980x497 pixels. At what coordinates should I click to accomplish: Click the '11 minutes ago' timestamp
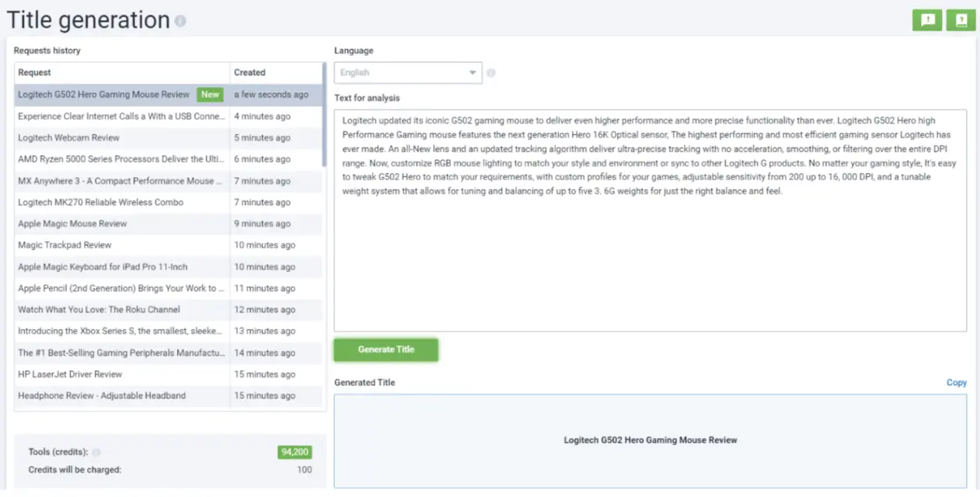coord(265,288)
